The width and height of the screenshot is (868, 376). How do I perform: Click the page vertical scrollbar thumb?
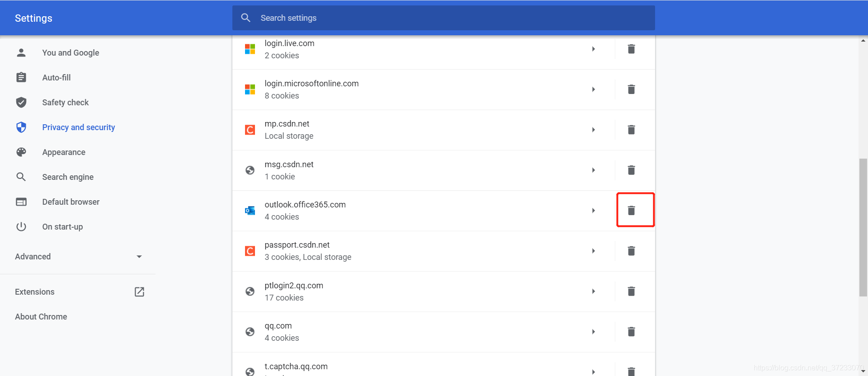(x=863, y=227)
